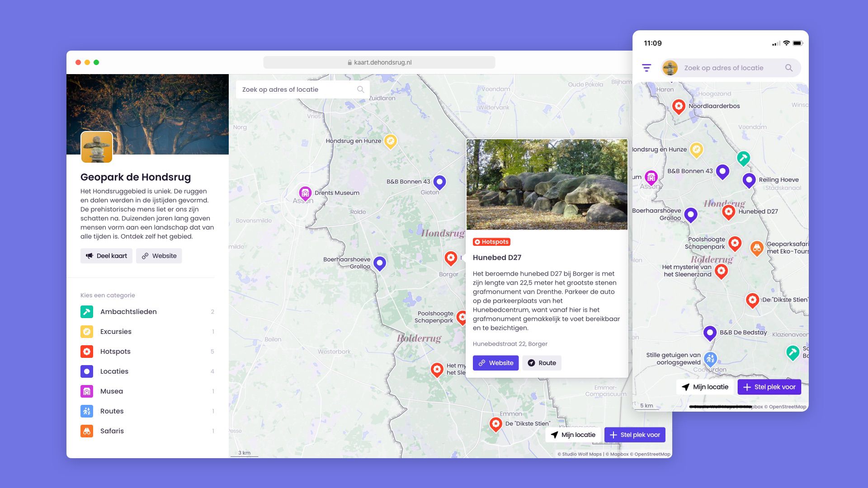Filter by Hotspots category
Viewport: 868px width, 488px height.
(x=115, y=352)
